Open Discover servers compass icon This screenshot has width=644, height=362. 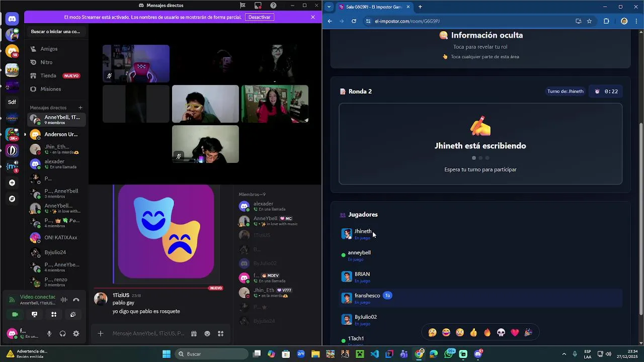(12, 199)
